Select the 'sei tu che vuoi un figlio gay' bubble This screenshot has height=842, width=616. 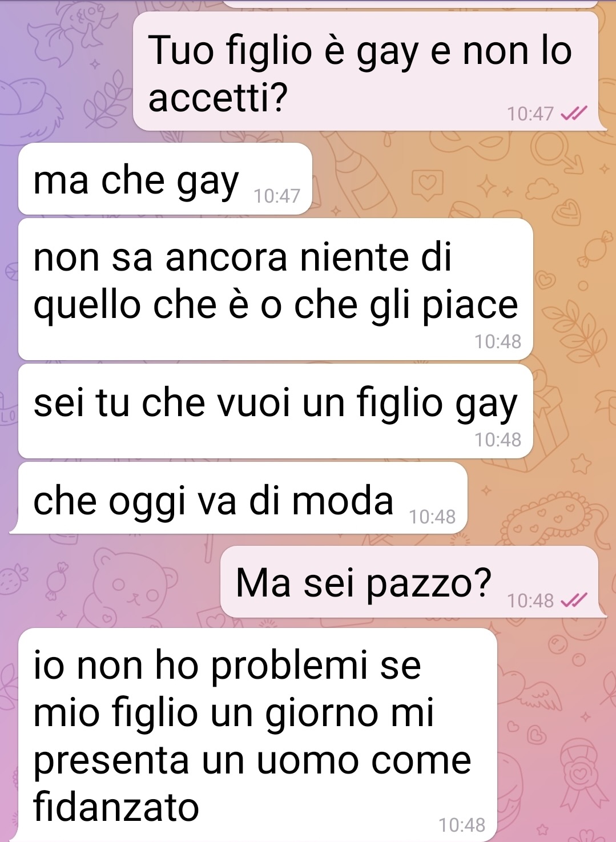click(x=276, y=411)
